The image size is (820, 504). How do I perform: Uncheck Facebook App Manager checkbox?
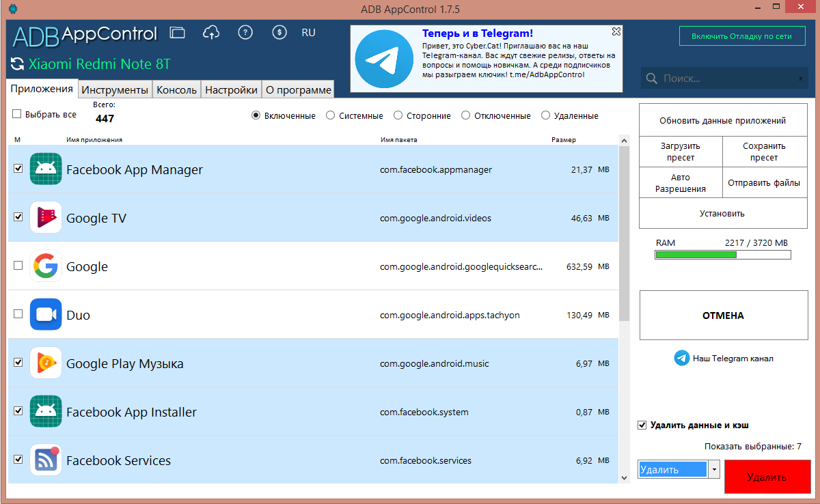tap(18, 168)
